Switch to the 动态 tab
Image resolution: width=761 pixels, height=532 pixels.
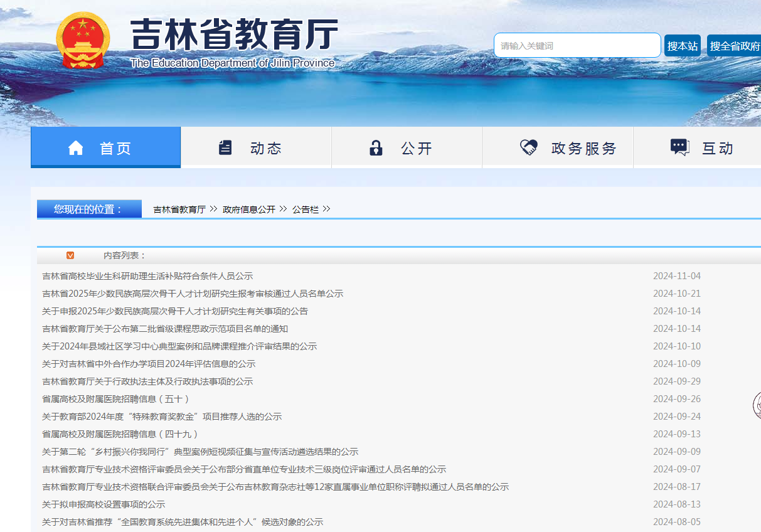click(256, 147)
